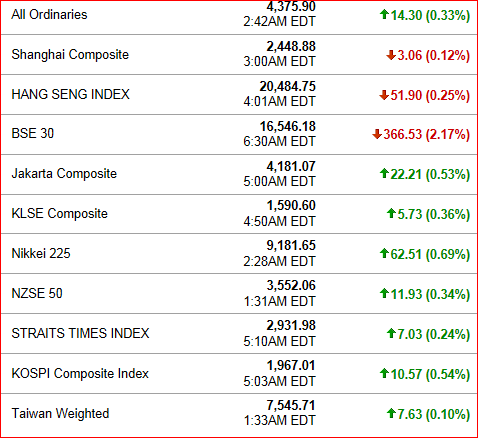
Task: Open the All Ordinaries index link
Action: click(49, 14)
